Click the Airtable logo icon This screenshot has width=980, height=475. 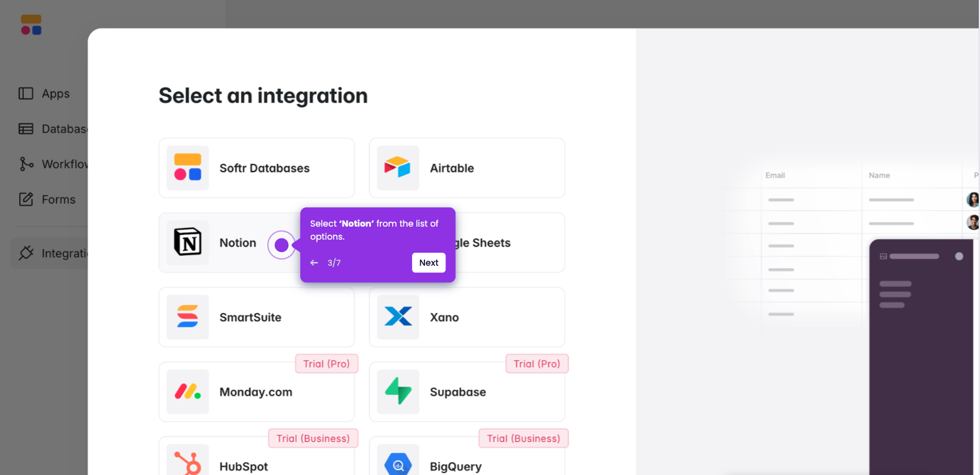click(398, 168)
